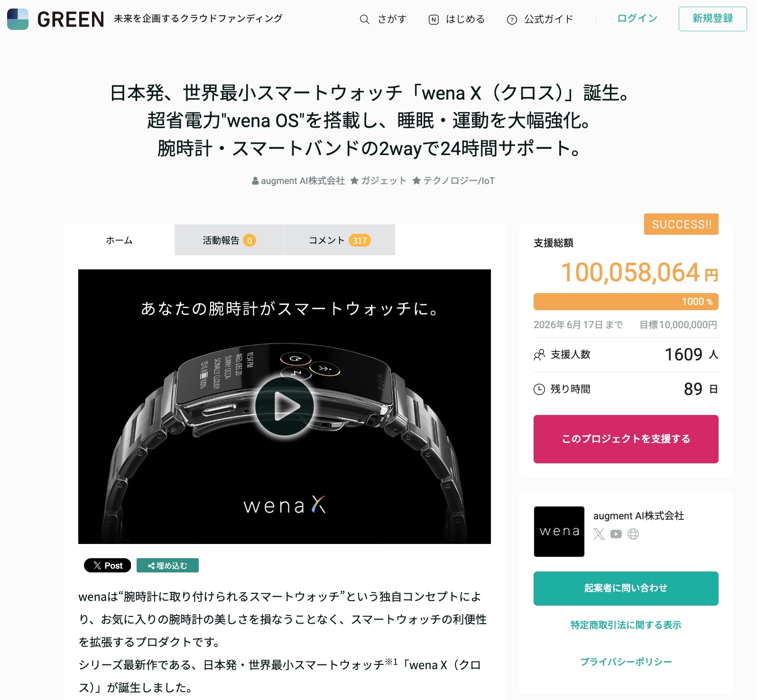Open the 特定商取引法に関する表示 link
Viewport: 757px width, 700px height.
[626, 625]
